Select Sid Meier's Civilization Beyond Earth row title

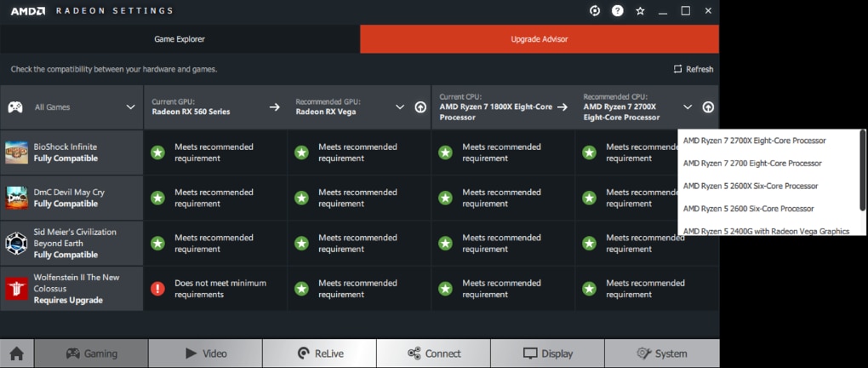(x=75, y=237)
